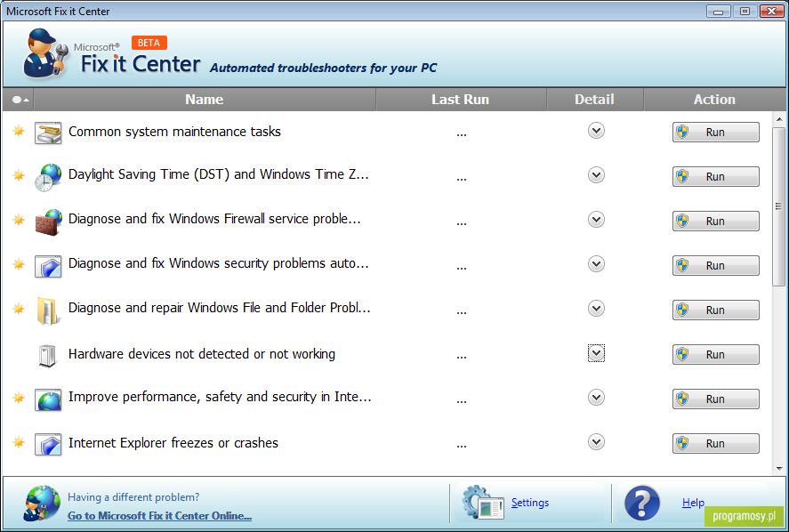Select "Diagnose and repair Windows File" row text
789x532 pixels.
(220, 308)
